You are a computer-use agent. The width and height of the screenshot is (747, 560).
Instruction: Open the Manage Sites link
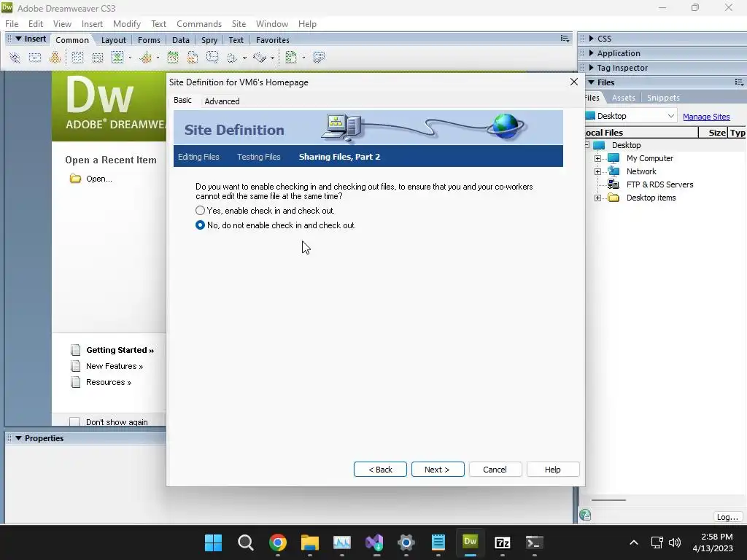[x=706, y=117]
